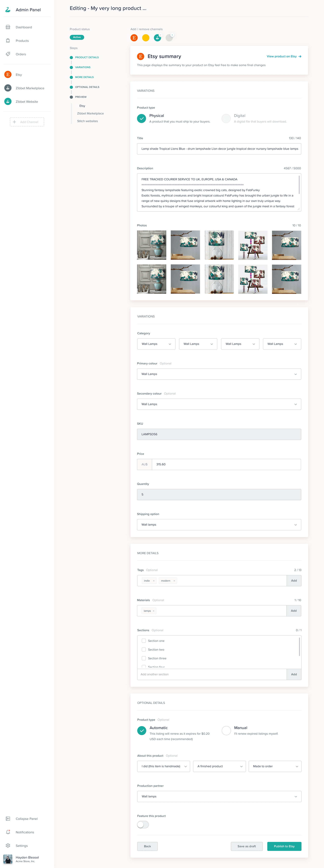Open Notifications in the sidebar
Viewport: 324px width, 868px height.
coord(25,832)
